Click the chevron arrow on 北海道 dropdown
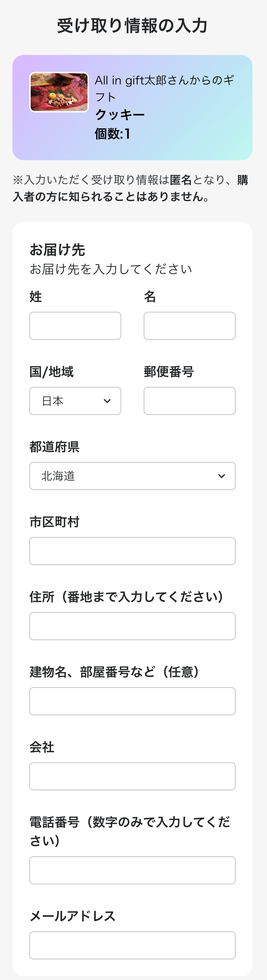The width and height of the screenshot is (267, 980). (221, 476)
